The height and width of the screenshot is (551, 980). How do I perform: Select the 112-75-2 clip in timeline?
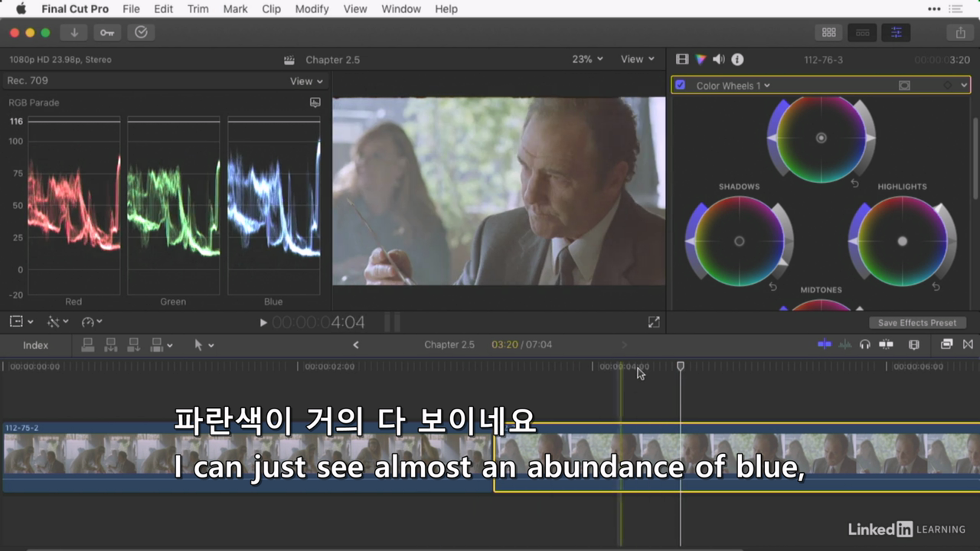tap(248, 457)
